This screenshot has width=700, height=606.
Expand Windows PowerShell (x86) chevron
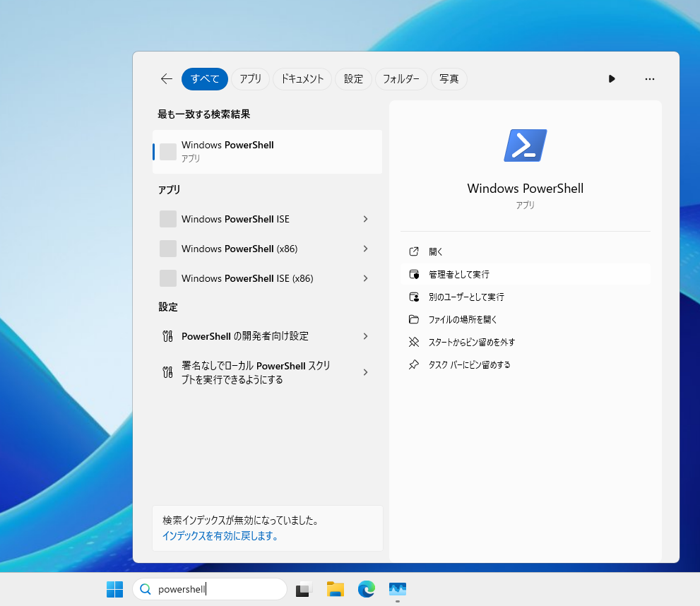pos(365,249)
